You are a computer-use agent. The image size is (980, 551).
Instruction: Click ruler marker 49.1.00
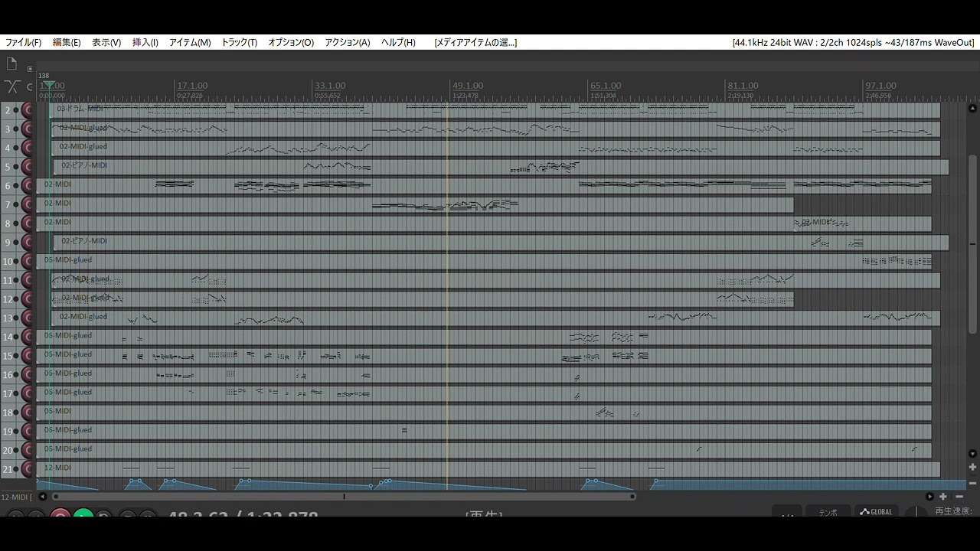coord(468,86)
